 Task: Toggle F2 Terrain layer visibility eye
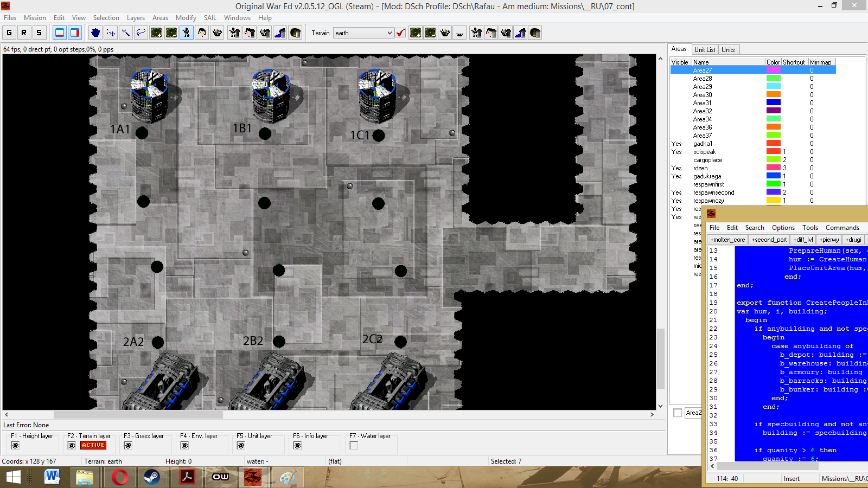tap(72, 446)
